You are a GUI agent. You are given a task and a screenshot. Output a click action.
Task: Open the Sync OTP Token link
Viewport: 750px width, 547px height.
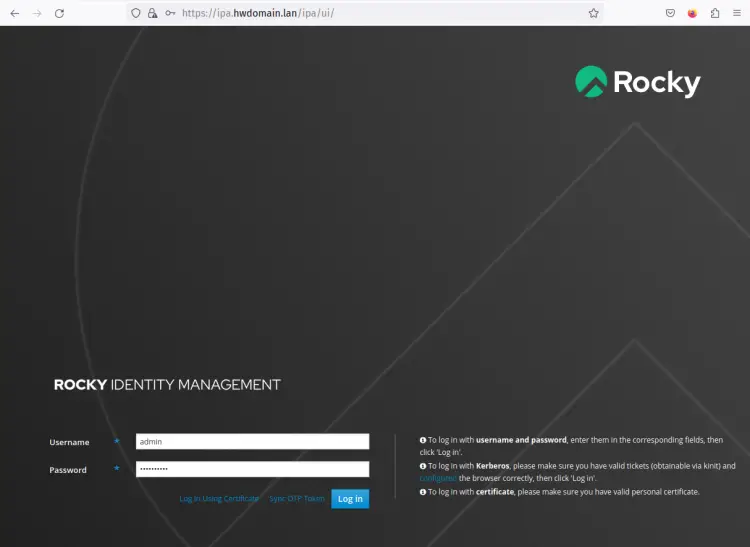coord(297,498)
